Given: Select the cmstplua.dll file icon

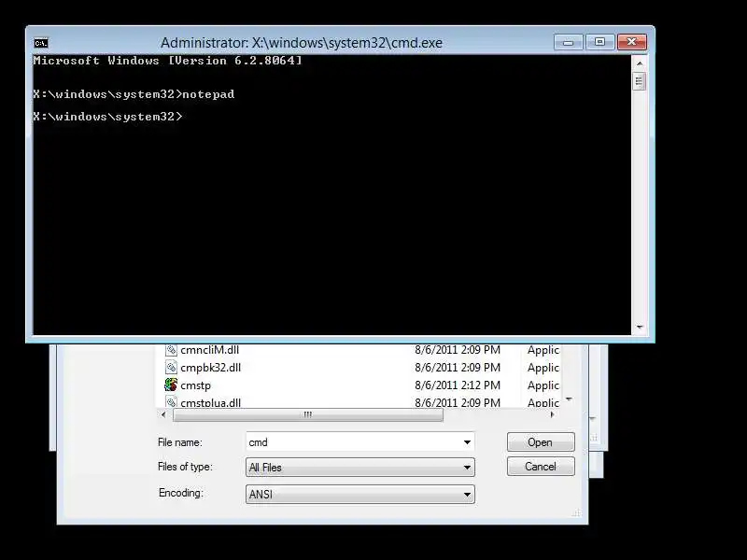Looking at the screenshot, I should coord(171,401).
